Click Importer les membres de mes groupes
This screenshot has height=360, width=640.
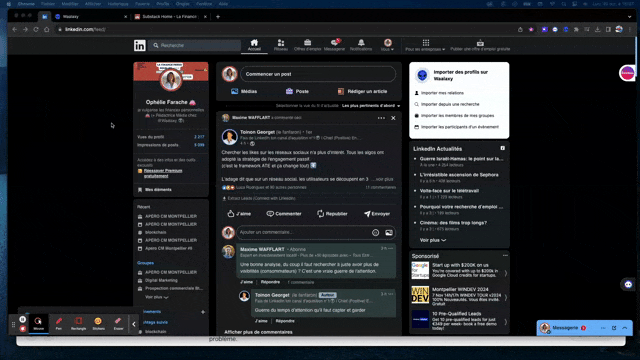(454, 116)
